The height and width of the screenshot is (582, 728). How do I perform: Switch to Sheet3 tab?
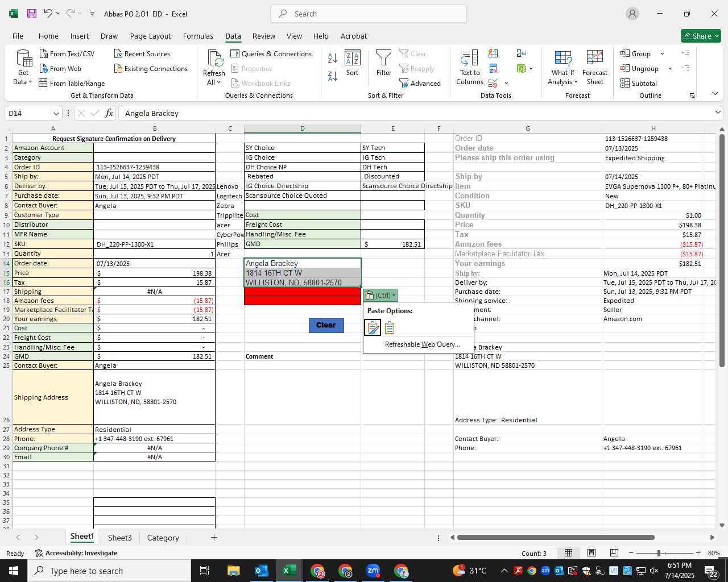(x=120, y=538)
